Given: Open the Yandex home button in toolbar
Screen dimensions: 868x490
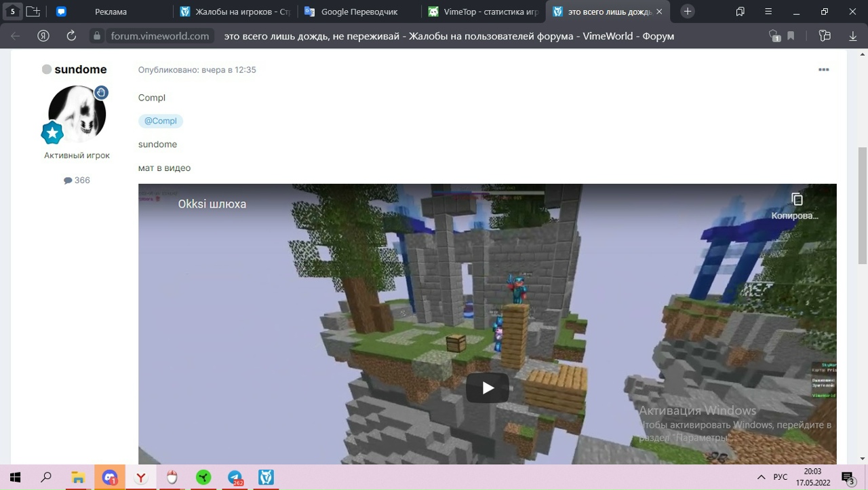Looking at the screenshot, I should (43, 36).
